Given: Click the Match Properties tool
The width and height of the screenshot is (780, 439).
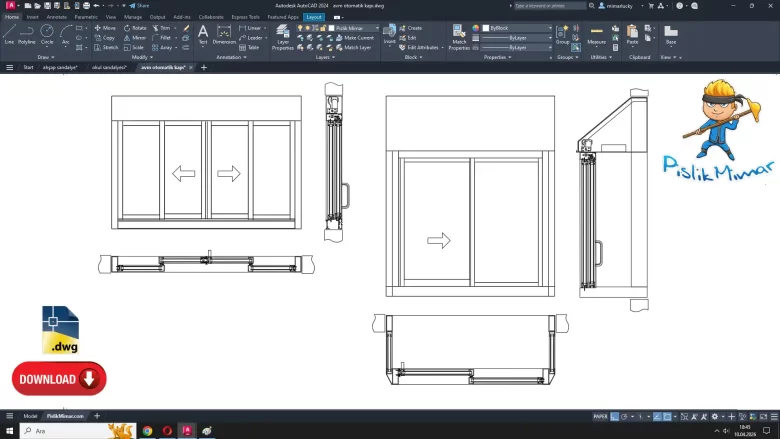Looking at the screenshot, I should point(459,36).
